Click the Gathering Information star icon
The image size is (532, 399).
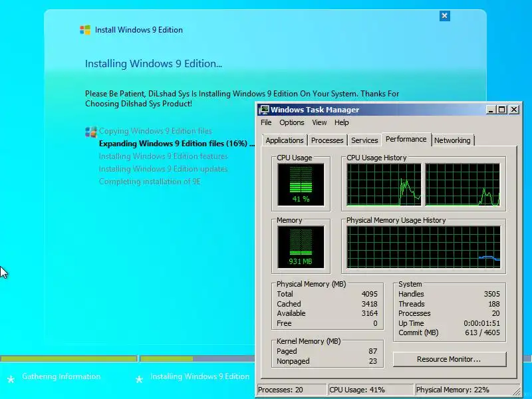(x=11, y=379)
